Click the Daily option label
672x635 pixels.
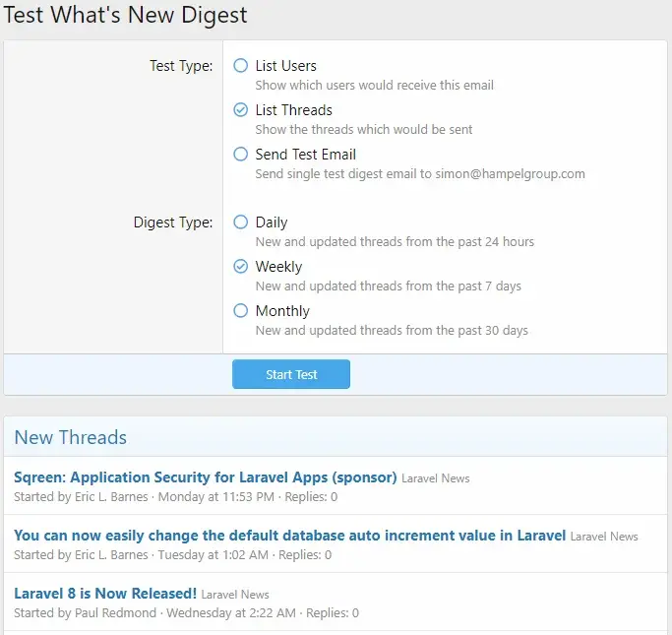coord(272,222)
